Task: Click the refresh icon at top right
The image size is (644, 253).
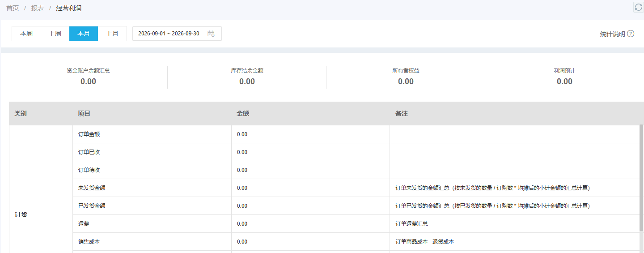Action: 639,7
